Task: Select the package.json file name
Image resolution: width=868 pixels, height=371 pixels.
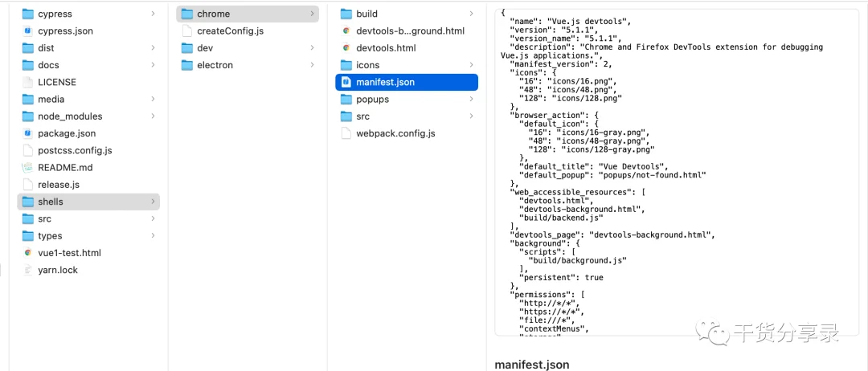Action: 67,134
